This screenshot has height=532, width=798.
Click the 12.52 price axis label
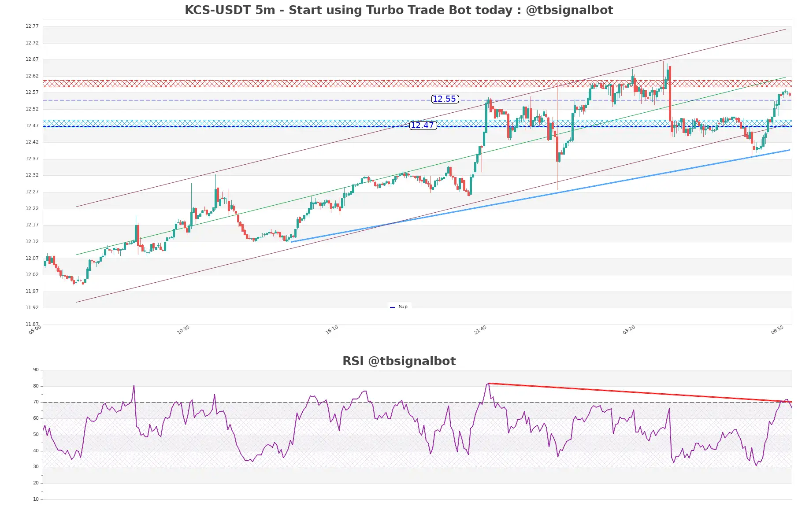tap(32, 109)
